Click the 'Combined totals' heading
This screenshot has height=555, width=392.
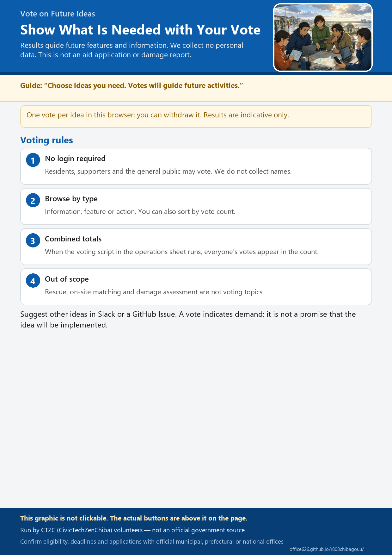[x=73, y=239]
